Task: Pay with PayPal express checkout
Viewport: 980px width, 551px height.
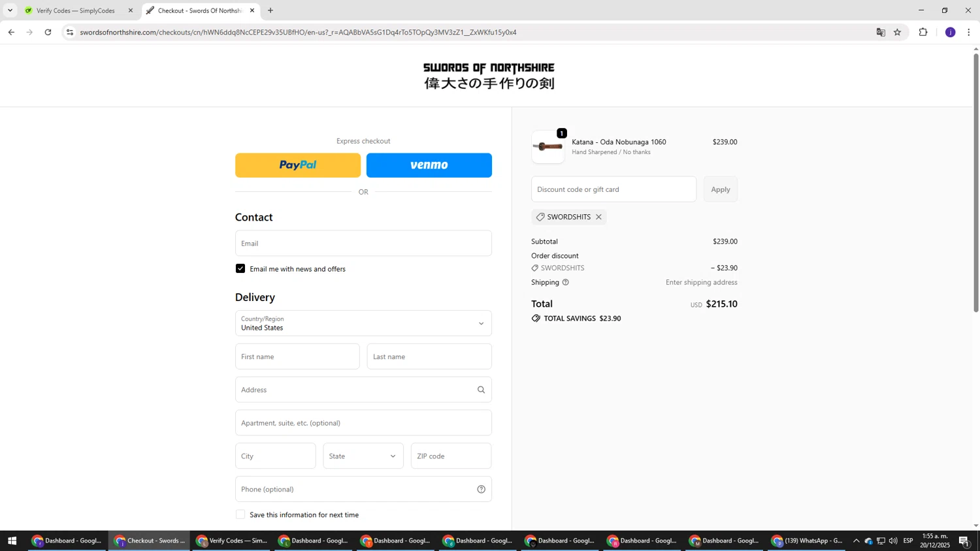Action: point(298,165)
